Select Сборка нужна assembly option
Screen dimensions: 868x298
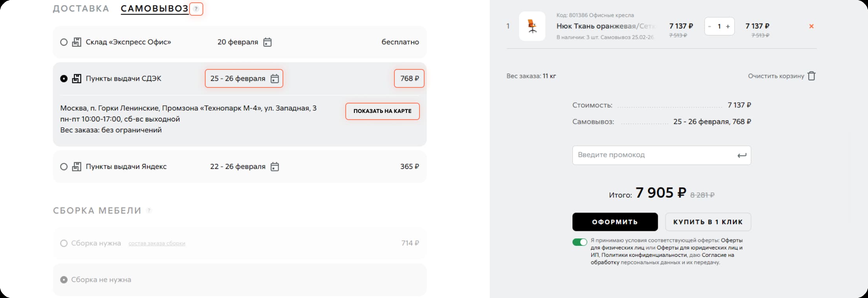pyautogui.click(x=64, y=243)
